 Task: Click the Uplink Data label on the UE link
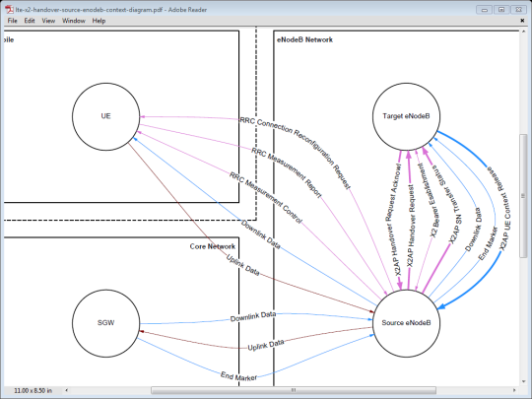pos(243,265)
